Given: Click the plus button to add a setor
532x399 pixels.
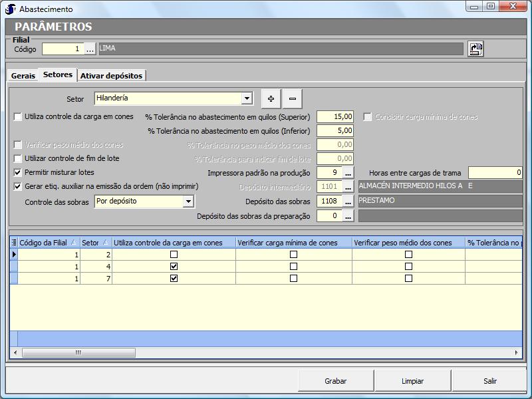Looking at the screenshot, I should [271, 98].
